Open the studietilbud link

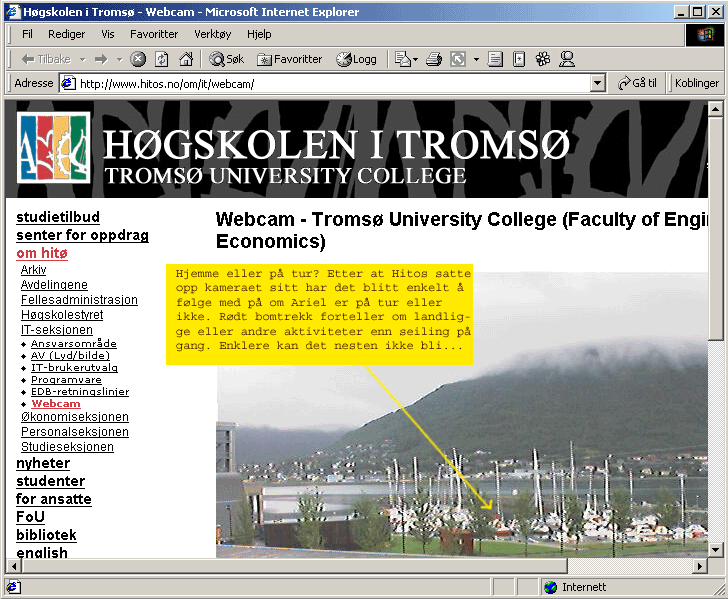(58, 217)
